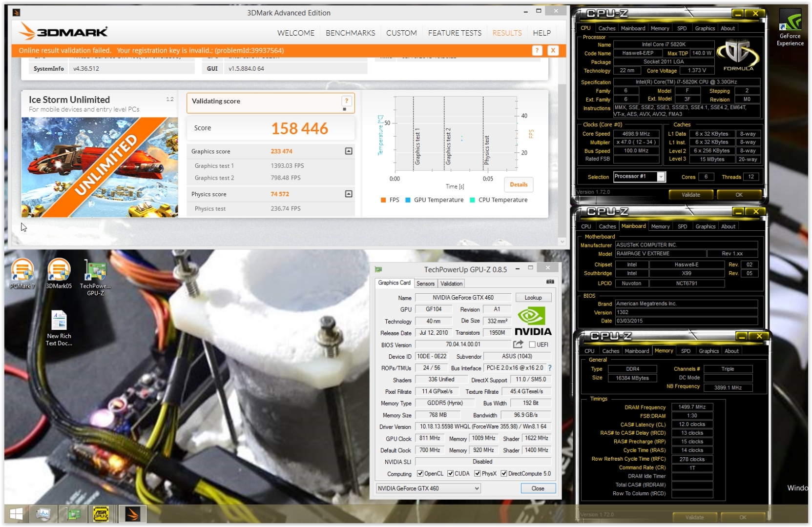Open the BENCHMARKS tab in 3DMark

(x=350, y=33)
